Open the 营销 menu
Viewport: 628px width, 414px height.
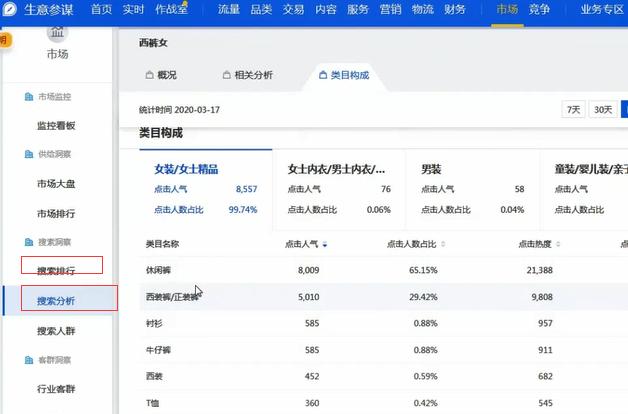[390, 9]
